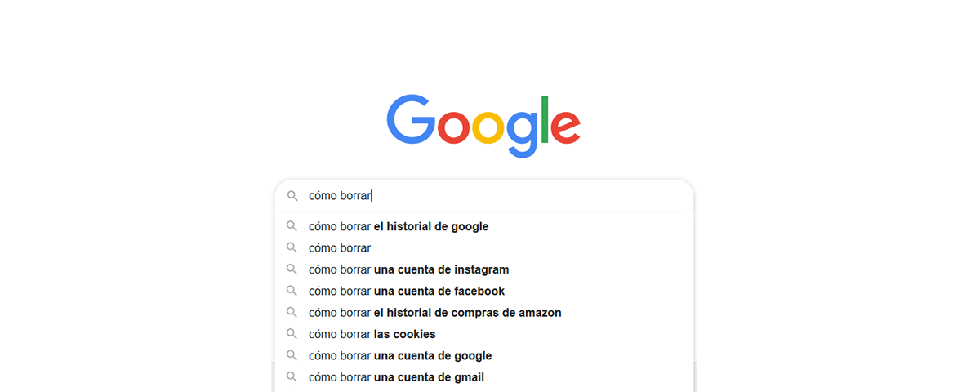Click search icon beside 'historial de compras de amazon'
This screenshot has width=980, height=392.
tap(292, 313)
